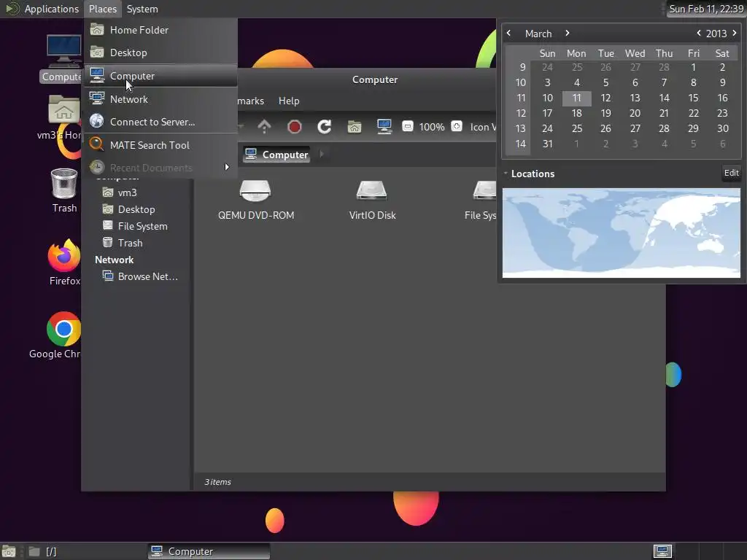Click the red Stop loading icon
Image resolution: width=747 pixels, height=560 pixels.
[295, 127]
